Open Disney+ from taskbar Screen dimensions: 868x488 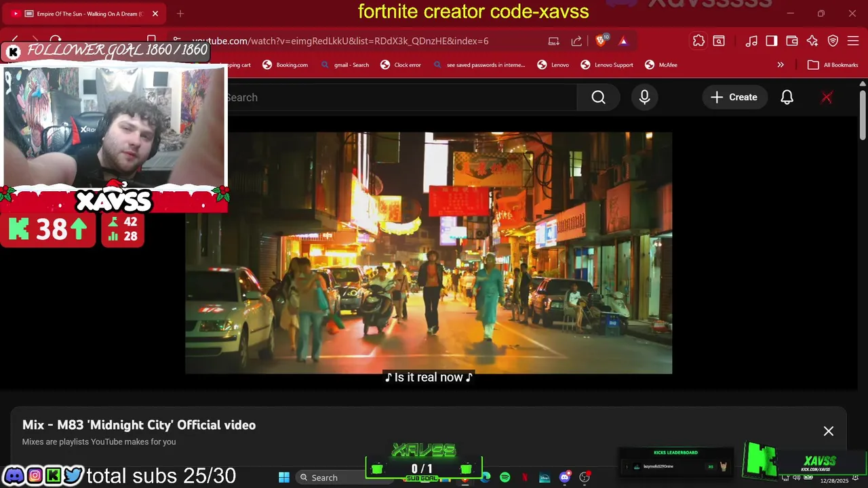tap(545, 477)
